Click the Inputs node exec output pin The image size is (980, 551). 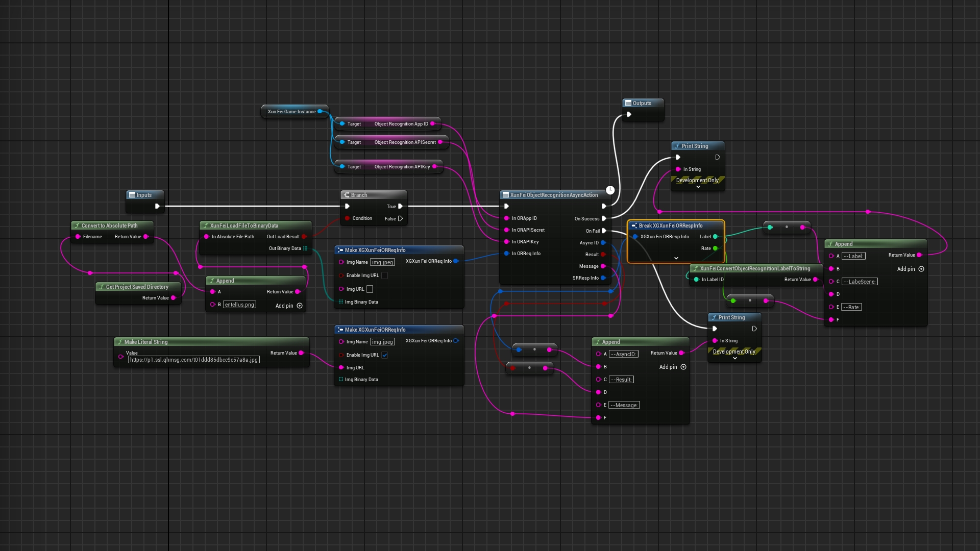tap(157, 206)
